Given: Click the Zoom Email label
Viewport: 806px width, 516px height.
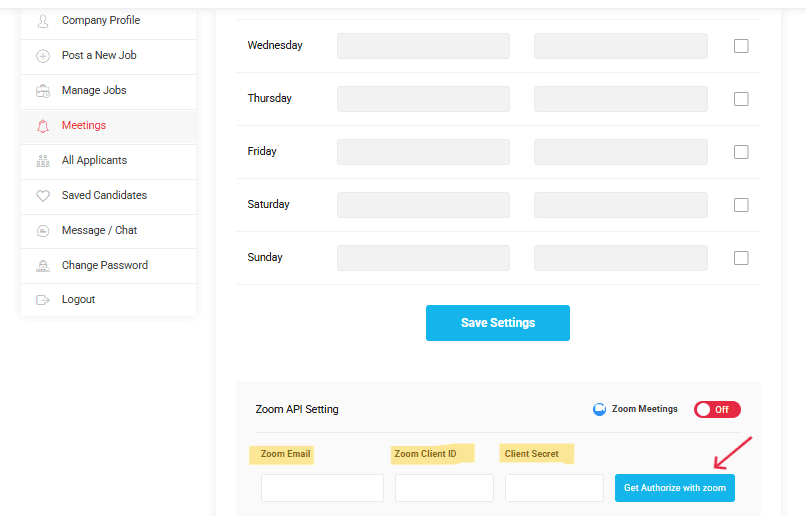Looking at the screenshot, I should (x=285, y=454).
